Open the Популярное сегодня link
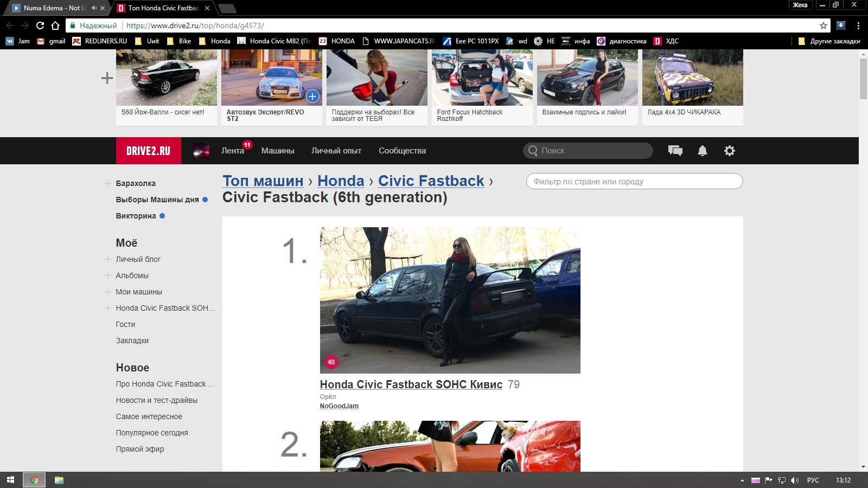 (152, 433)
